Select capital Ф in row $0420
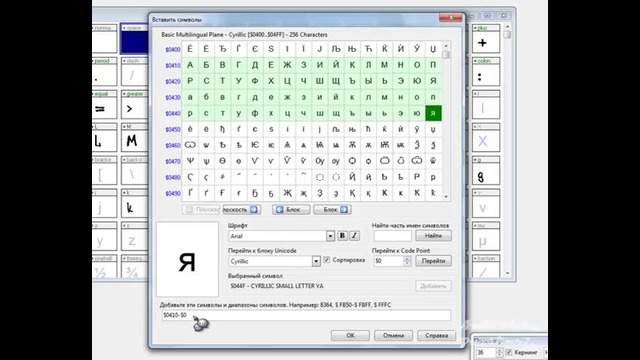This screenshot has height=360, width=640. (255, 81)
